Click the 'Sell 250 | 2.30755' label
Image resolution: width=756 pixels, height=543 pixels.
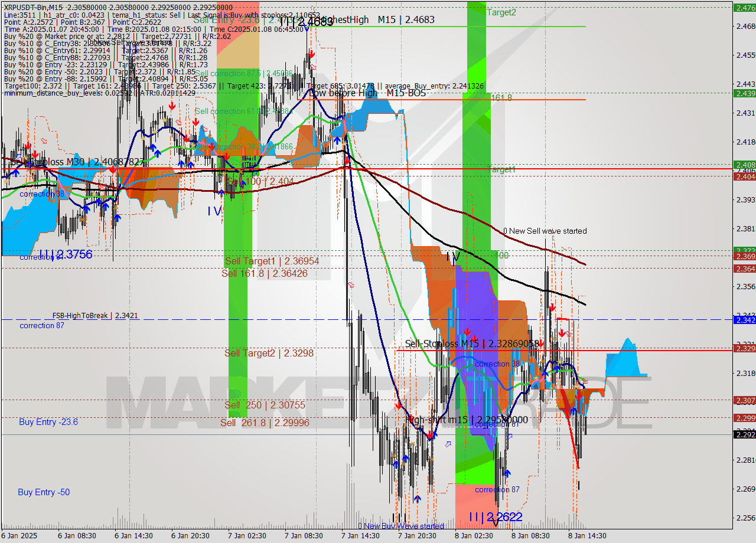click(x=265, y=405)
